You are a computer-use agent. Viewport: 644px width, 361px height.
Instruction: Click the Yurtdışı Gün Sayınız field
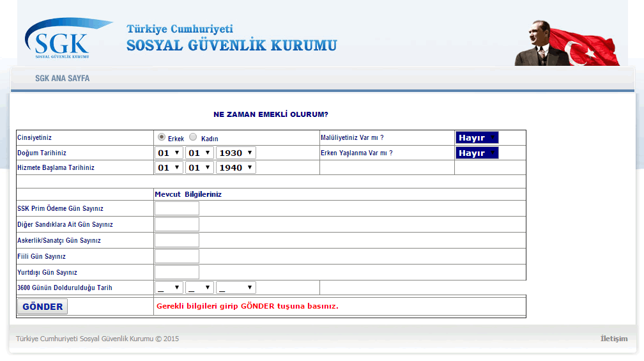177,272
